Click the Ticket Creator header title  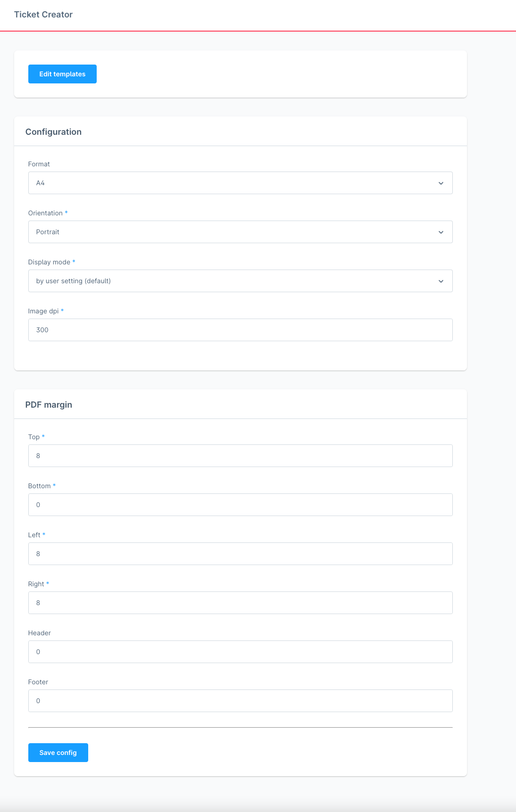(x=43, y=15)
